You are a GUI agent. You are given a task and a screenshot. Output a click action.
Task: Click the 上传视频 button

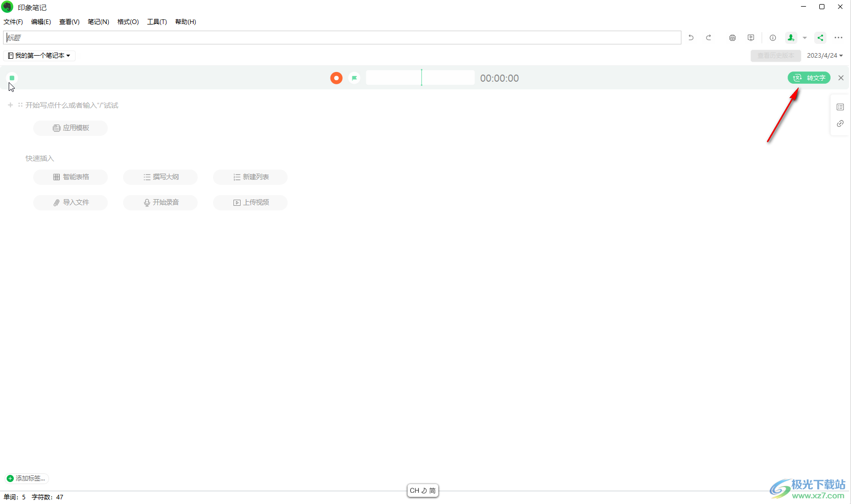click(x=250, y=203)
